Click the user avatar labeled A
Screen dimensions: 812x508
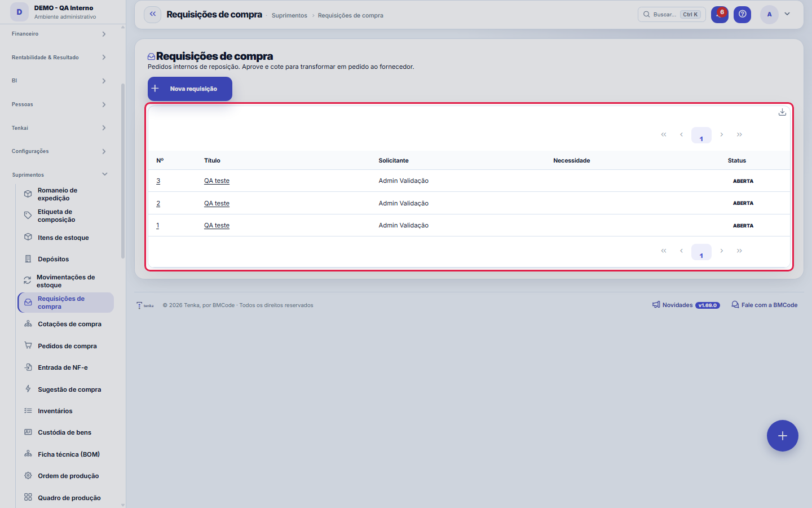coord(769,15)
